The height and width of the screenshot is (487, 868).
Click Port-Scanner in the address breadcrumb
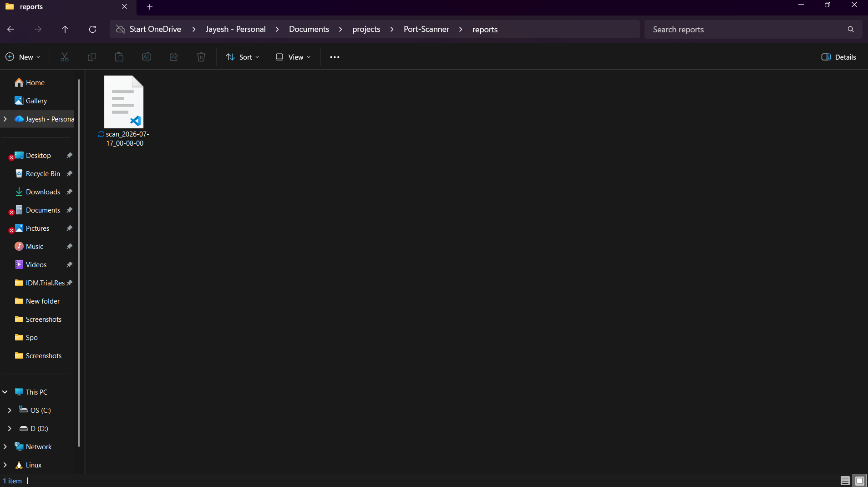426,29
